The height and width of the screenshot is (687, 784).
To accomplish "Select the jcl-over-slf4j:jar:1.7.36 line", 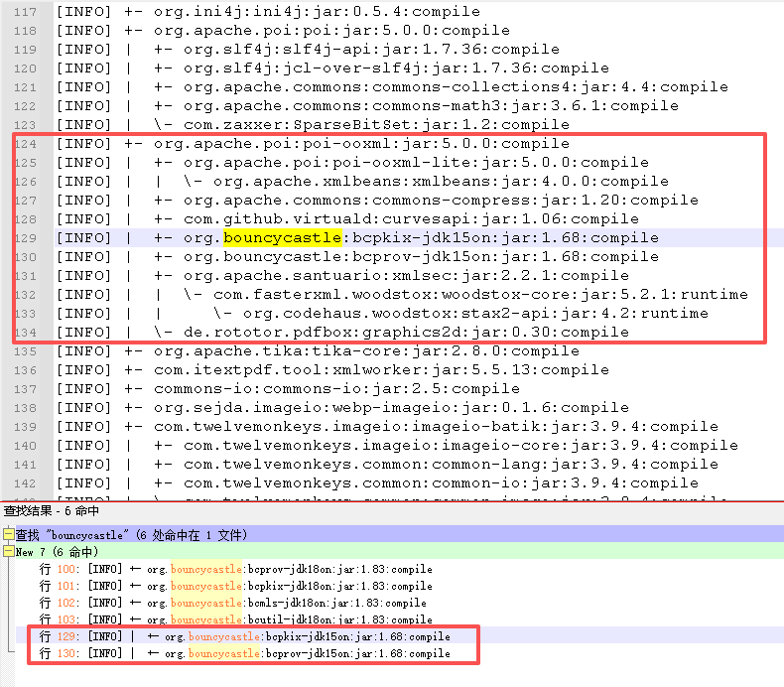I will point(332,69).
